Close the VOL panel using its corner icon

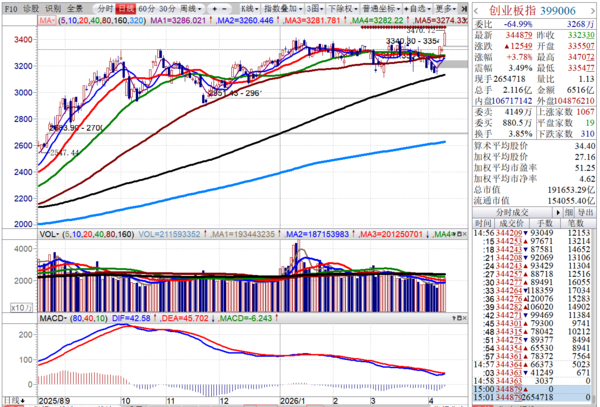click(x=465, y=233)
